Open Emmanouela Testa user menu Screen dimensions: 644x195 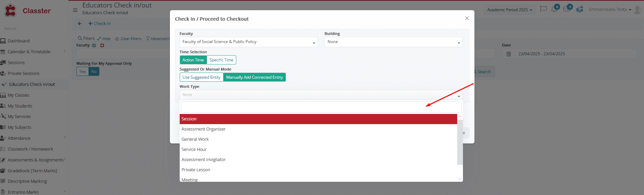tap(610, 9)
